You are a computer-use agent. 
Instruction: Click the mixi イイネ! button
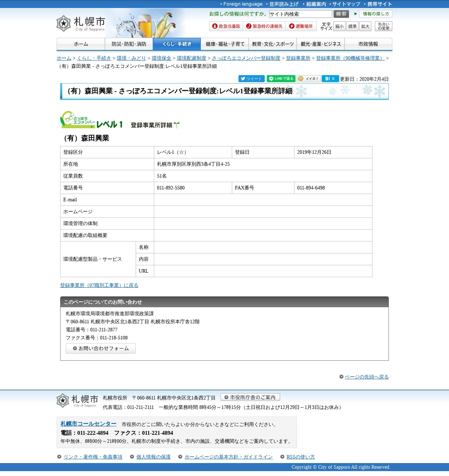pos(308,79)
